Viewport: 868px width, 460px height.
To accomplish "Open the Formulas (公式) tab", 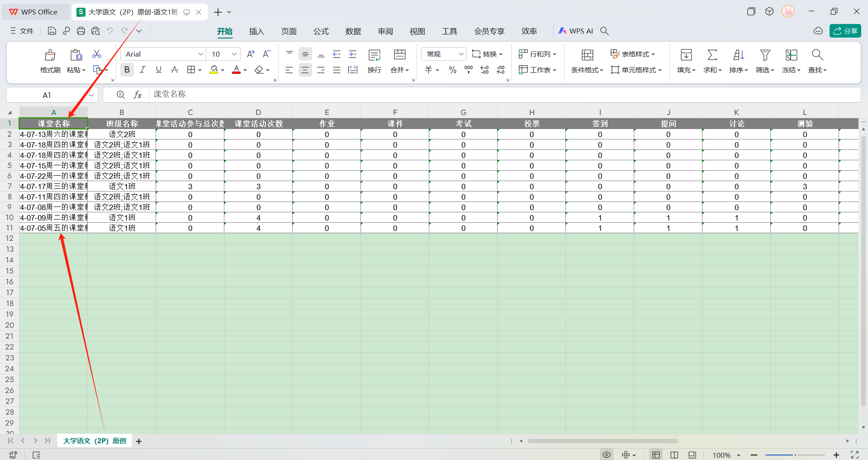I will (x=321, y=31).
